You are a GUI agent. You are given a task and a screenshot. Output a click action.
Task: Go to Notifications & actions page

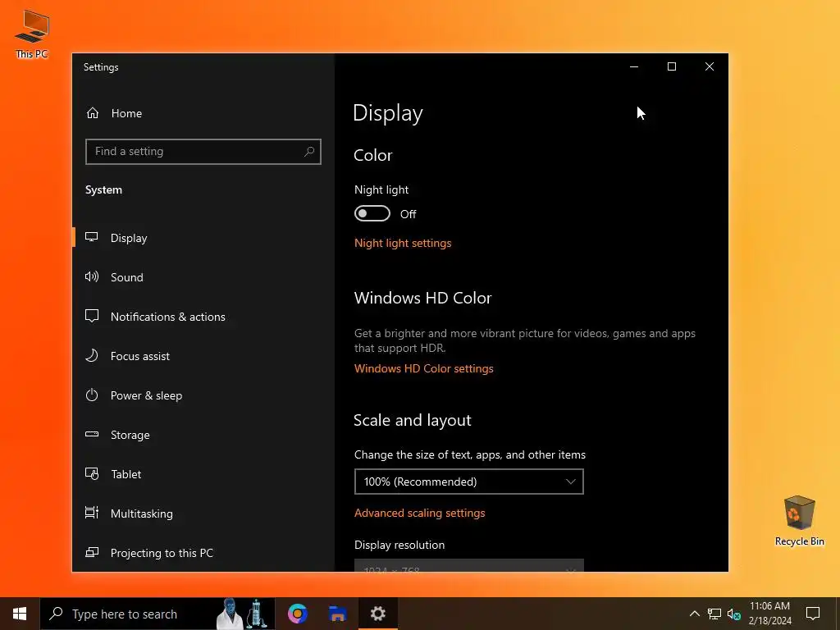pyautogui.click(x=203, y=317)
